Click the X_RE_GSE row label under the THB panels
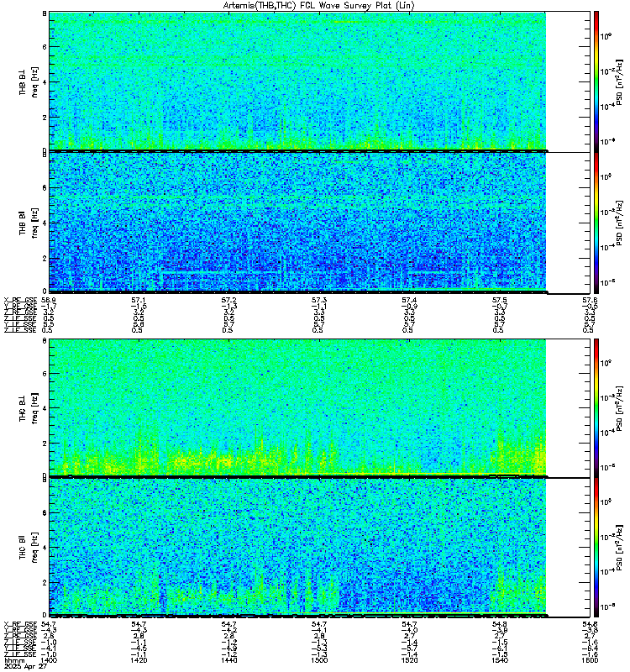The width and height of the screenshot is (630, 672). [20, 300]
